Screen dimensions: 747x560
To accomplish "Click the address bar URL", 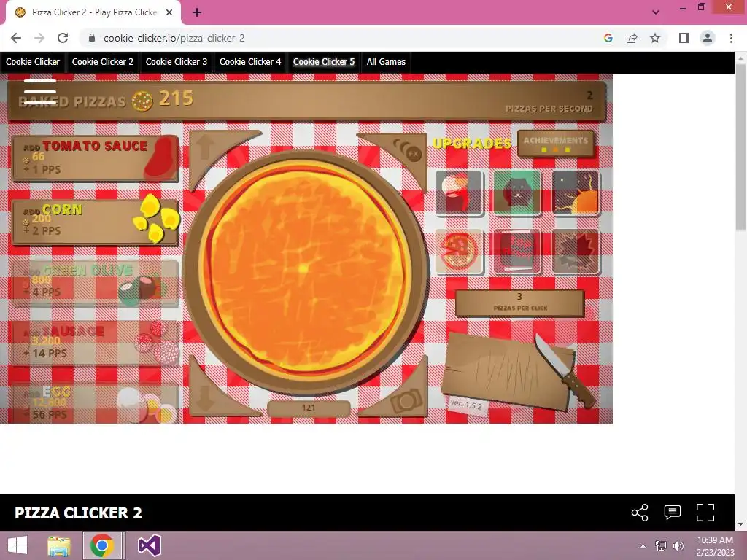I will (174, 38).
